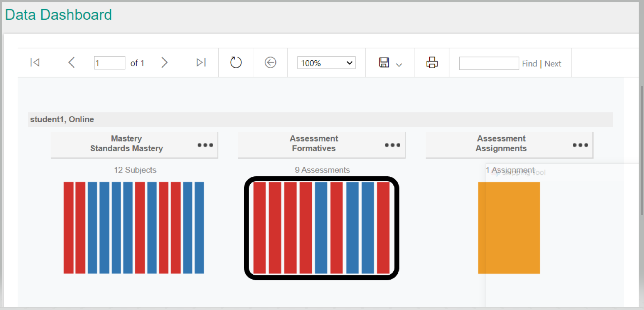
Task: Click the first red bar in Mastery chart
Action: click(x=68, y=228)
